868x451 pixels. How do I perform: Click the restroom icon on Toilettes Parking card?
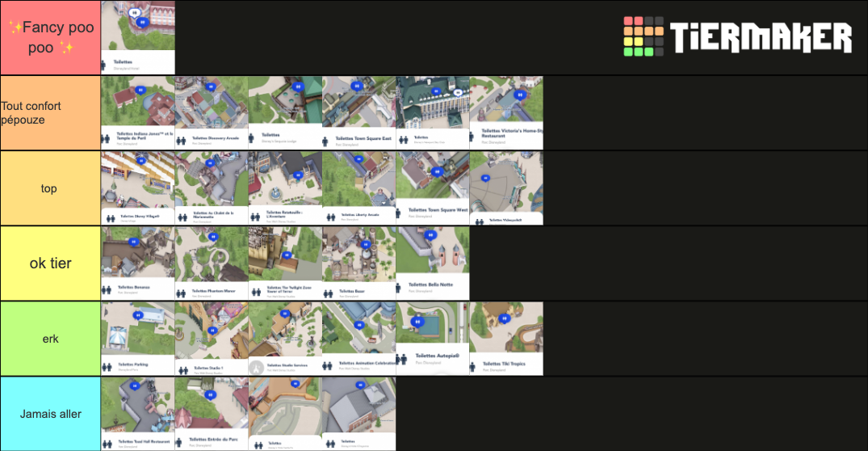[107, 367]
